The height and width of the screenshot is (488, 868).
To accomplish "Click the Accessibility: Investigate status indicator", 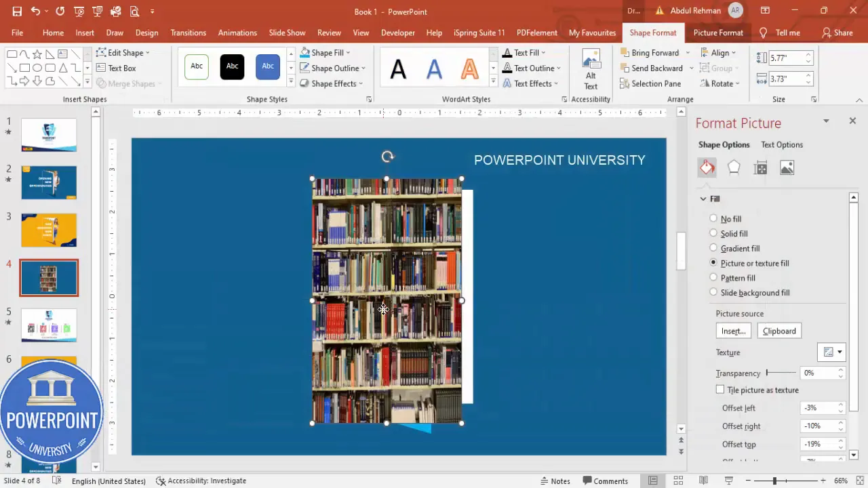I will coord(201,481).
